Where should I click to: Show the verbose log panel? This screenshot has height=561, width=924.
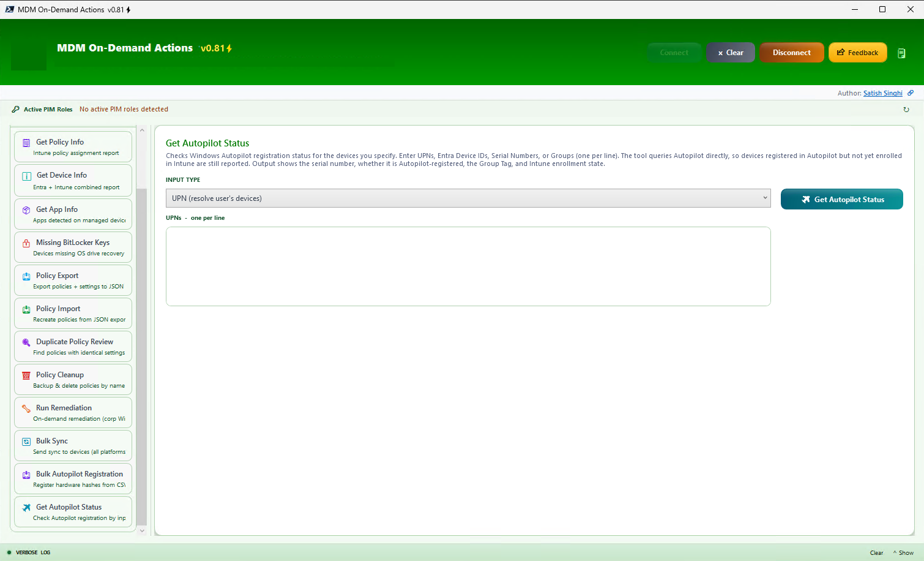pyautogui.click(x=903, y=552)
